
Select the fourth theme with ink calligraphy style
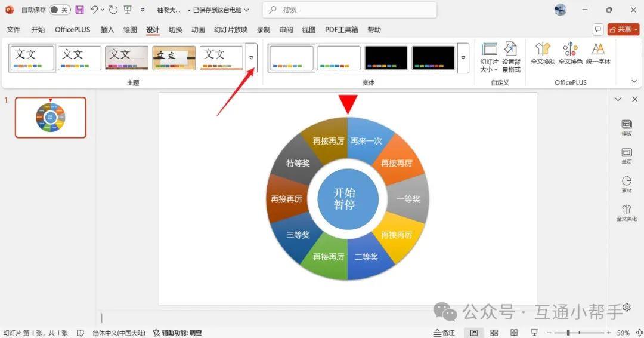(174, 58)
